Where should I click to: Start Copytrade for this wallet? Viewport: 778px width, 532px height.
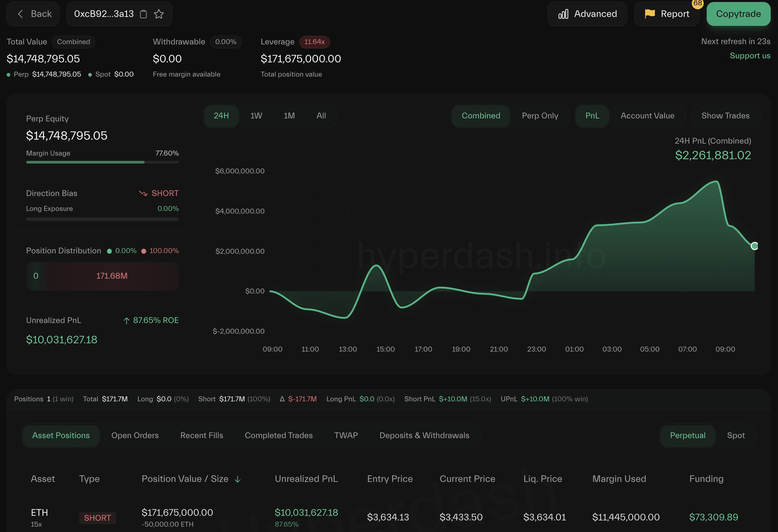738,14
